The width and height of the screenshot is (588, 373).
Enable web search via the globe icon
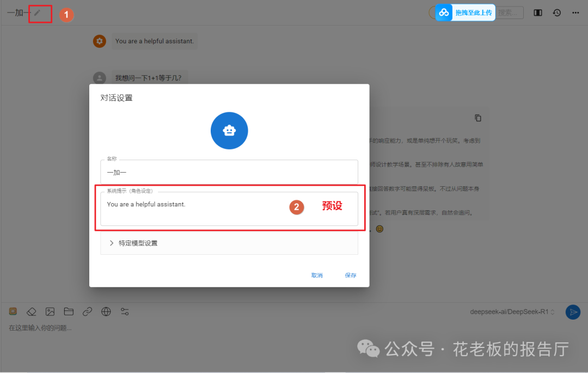pyautogui.click(x=106, y=311)
